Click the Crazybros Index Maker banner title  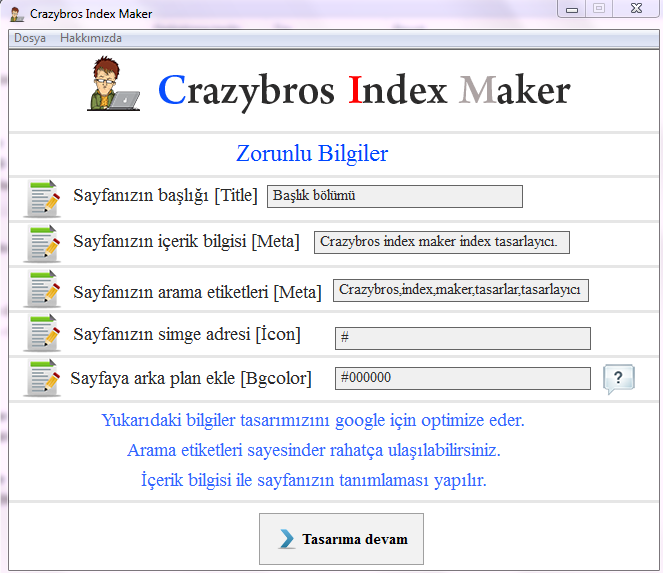point(364,91)
